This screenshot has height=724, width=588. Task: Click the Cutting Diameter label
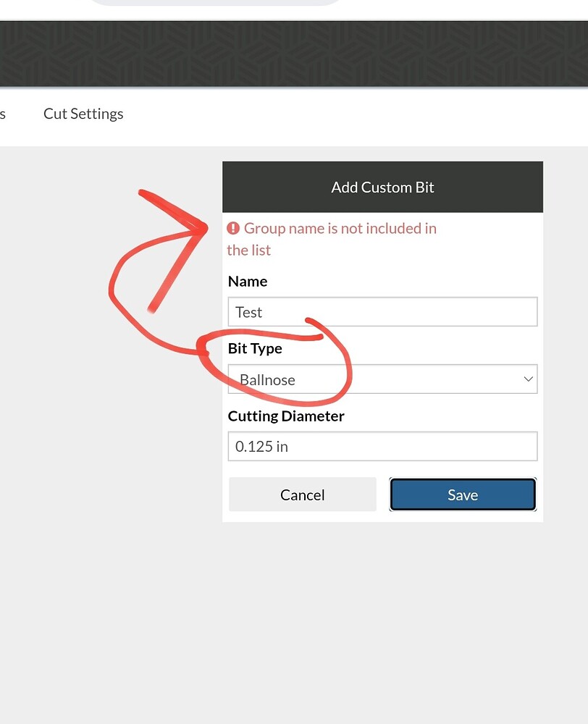(285, 416)
